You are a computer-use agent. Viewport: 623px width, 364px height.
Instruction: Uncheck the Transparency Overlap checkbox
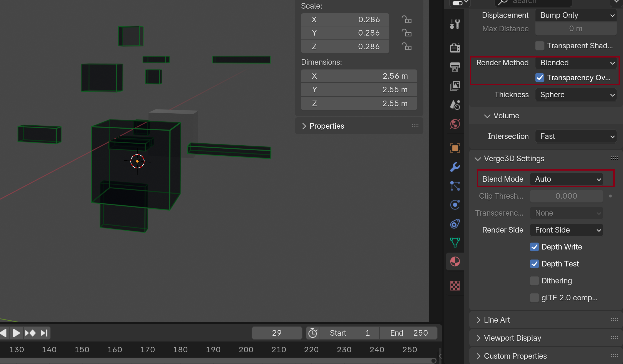[x=540, y=78]
